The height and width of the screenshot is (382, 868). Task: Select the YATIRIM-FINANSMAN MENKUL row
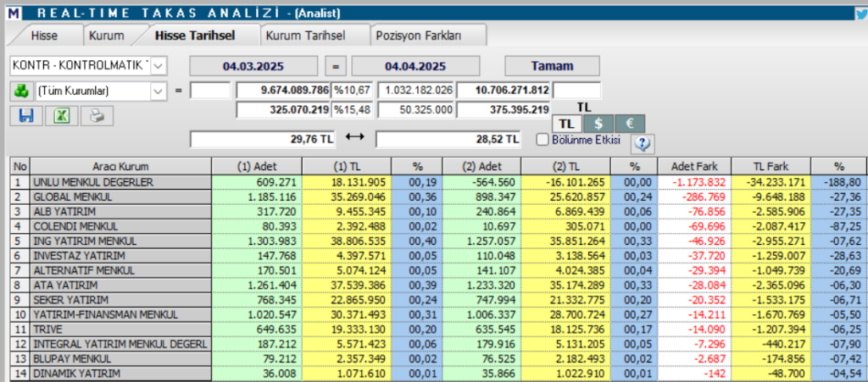point(438,314)
